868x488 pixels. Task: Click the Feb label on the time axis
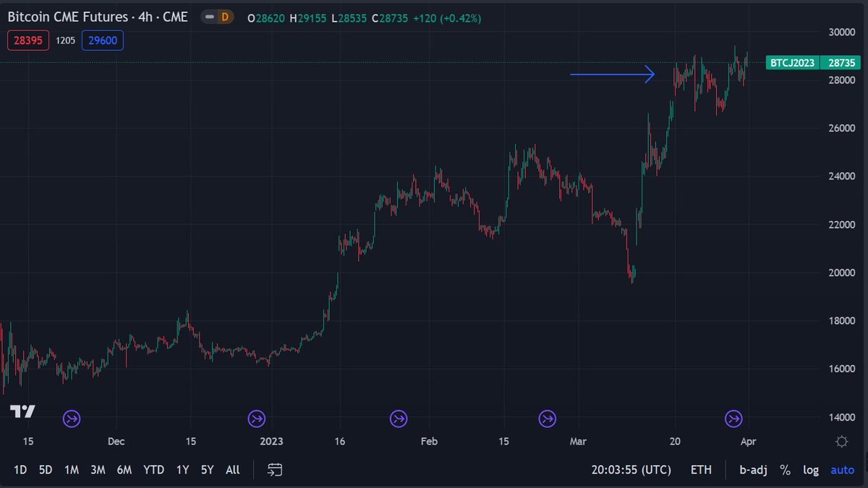[x=430, y=441]
